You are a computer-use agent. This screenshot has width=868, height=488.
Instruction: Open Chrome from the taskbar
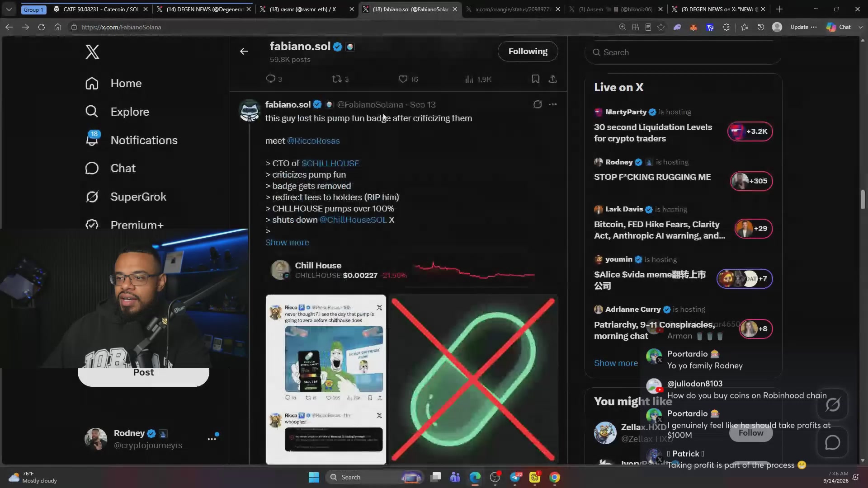pos(555,477)
